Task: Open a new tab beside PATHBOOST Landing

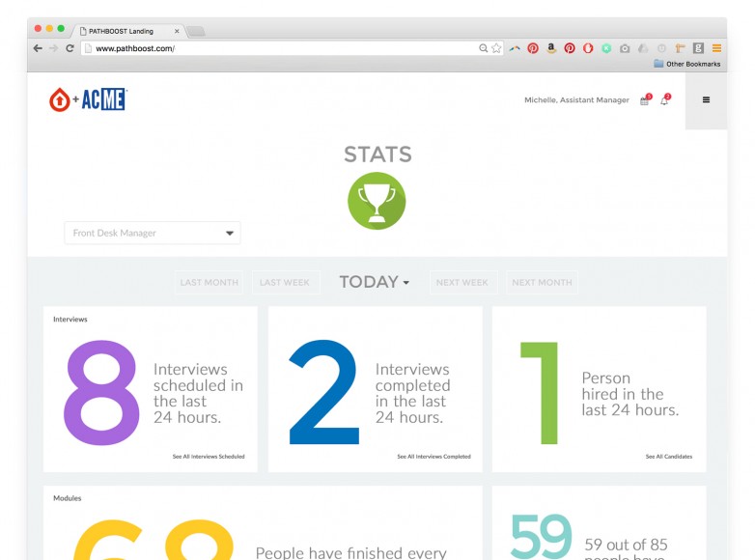Action: pos(196,31)
